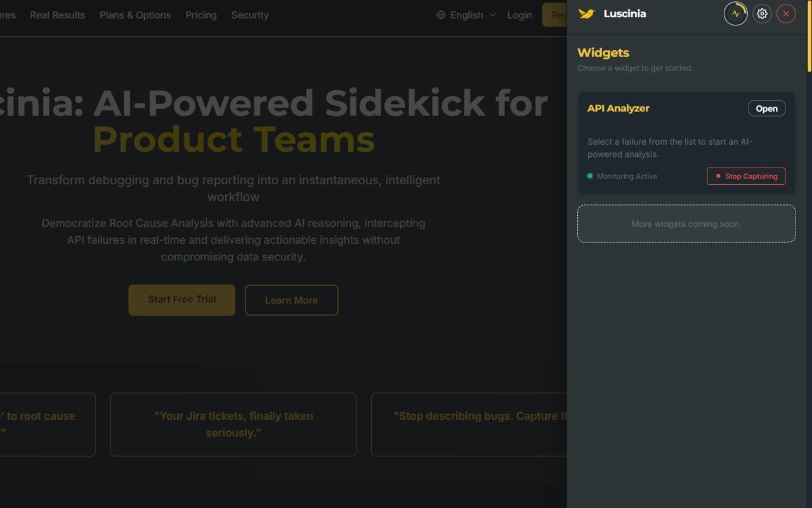This screenshot has width=812, height=508.
Task: Click the Widgets heading
Action: point(603,53)
